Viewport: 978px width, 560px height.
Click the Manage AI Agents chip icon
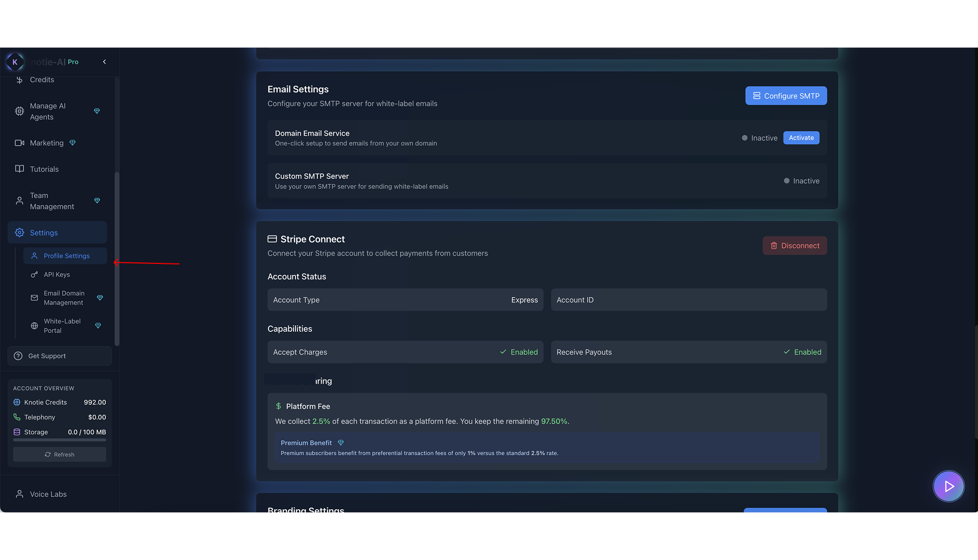click(x=19, y=111)
